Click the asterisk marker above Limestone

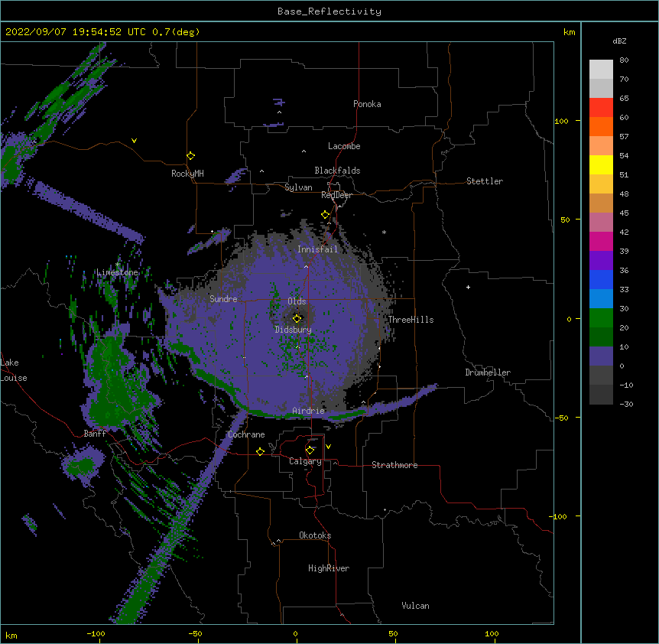(x=118, y=264)
